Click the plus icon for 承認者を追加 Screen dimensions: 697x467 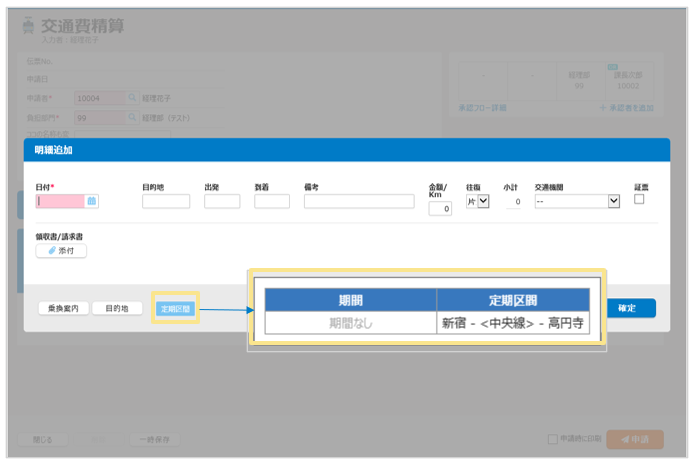pyautogui.click(x=603, y=107)
